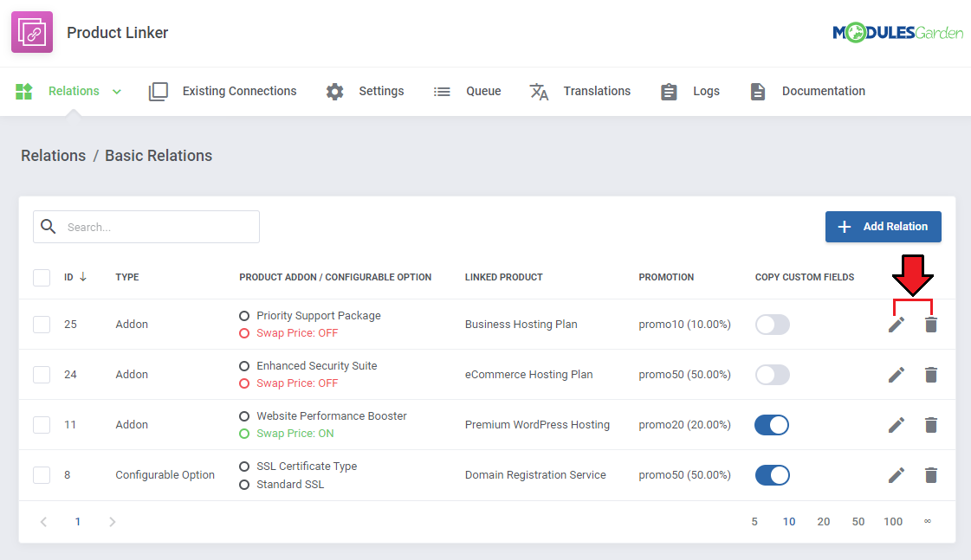Focus the Search input field
This screenshot has height=560, width=971.
146,227
